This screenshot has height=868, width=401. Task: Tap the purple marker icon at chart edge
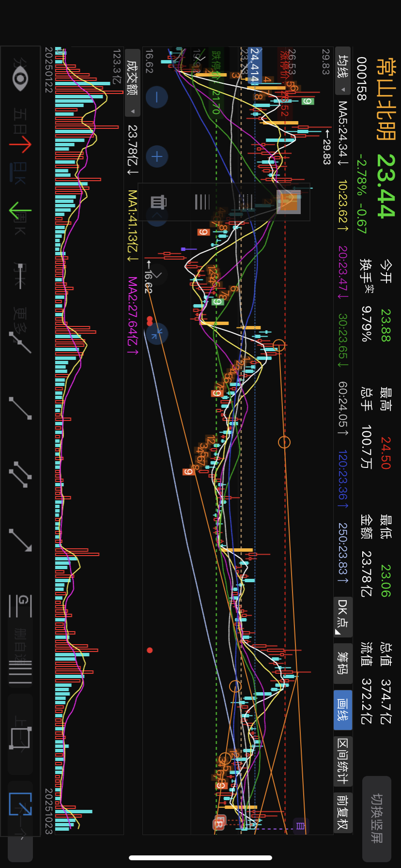pyautogui.click(x=300, y=826)
